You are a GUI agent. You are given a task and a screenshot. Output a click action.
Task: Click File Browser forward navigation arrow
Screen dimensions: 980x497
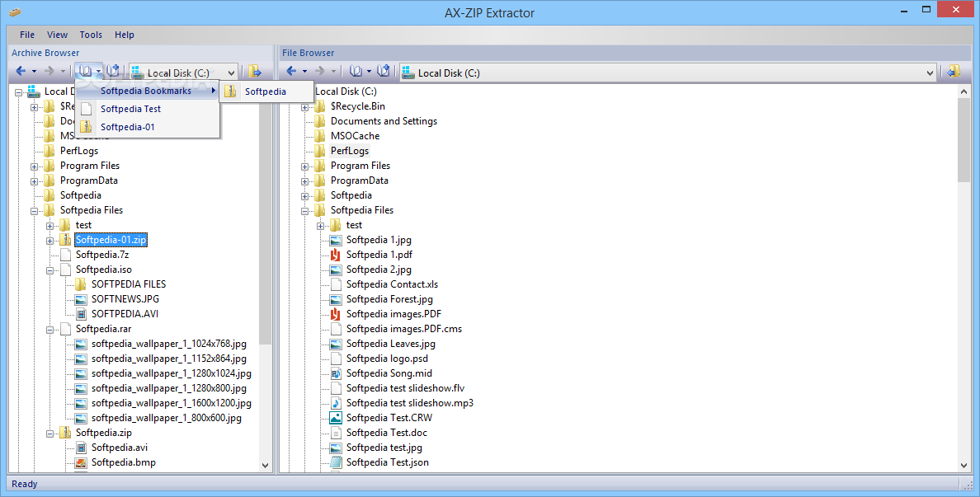[x=320, y=72]
